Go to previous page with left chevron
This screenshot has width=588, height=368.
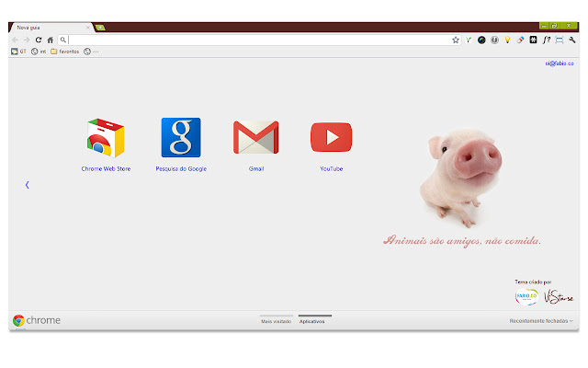click(x=27, y=185)
